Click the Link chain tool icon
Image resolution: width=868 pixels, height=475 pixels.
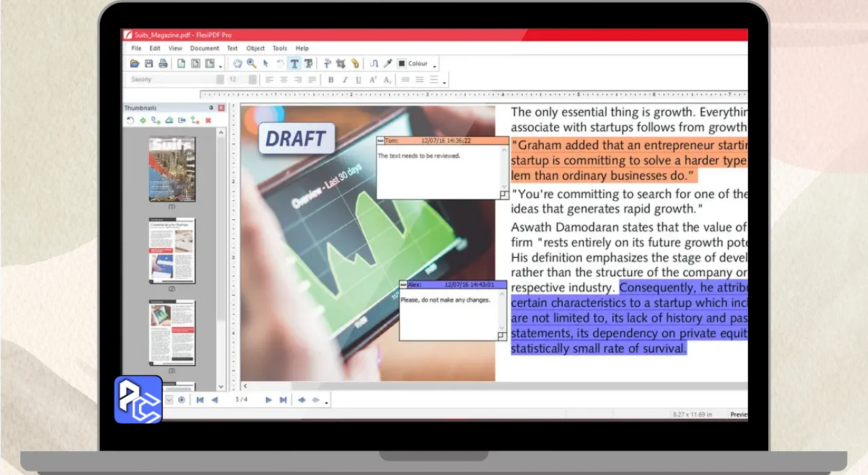[355, 64]
